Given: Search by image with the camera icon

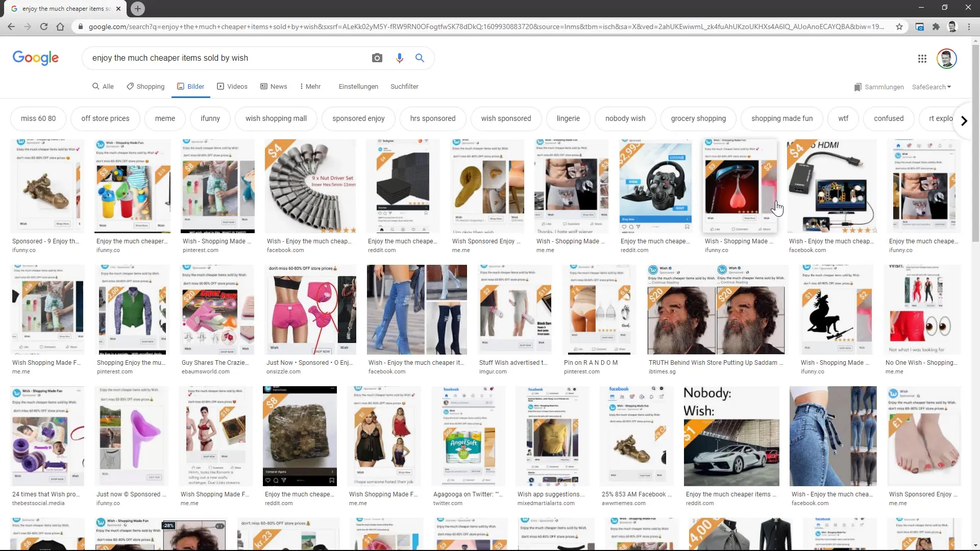Looking at the screenshot, I should click(x=377, y=58).
